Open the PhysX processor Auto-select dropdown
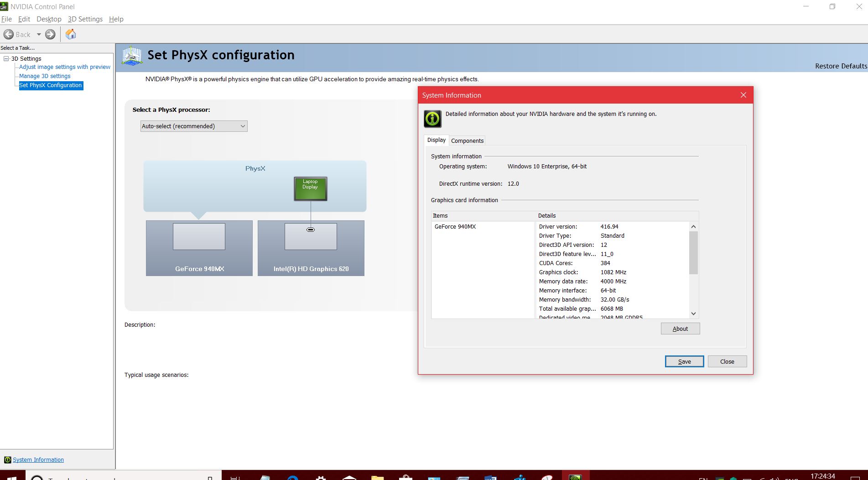This screenshot has height=480, width=868. coord(194,126)
